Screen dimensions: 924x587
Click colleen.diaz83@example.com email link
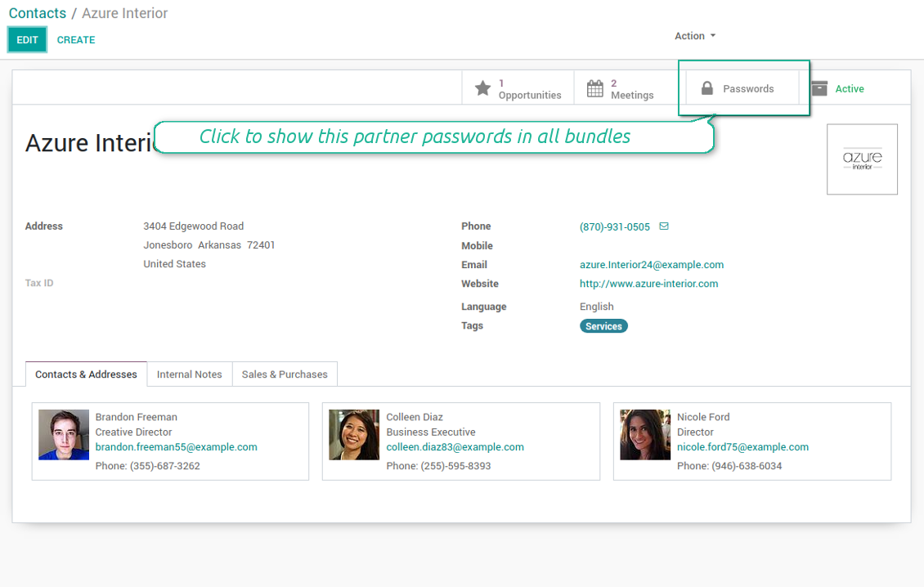[455, 446]
